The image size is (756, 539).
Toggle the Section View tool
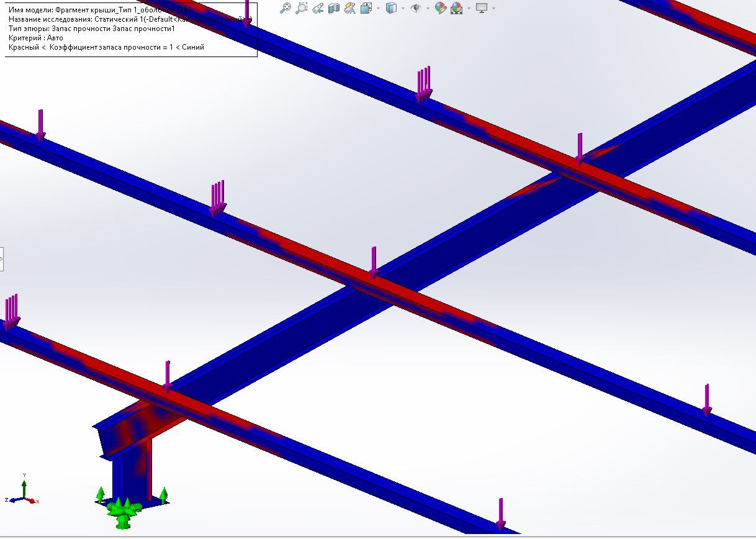pyautogui.click(x=334, y=8)
